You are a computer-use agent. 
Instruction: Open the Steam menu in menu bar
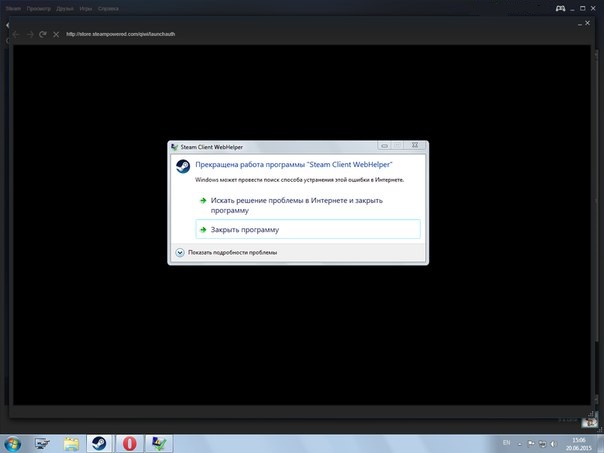[11, 8]
